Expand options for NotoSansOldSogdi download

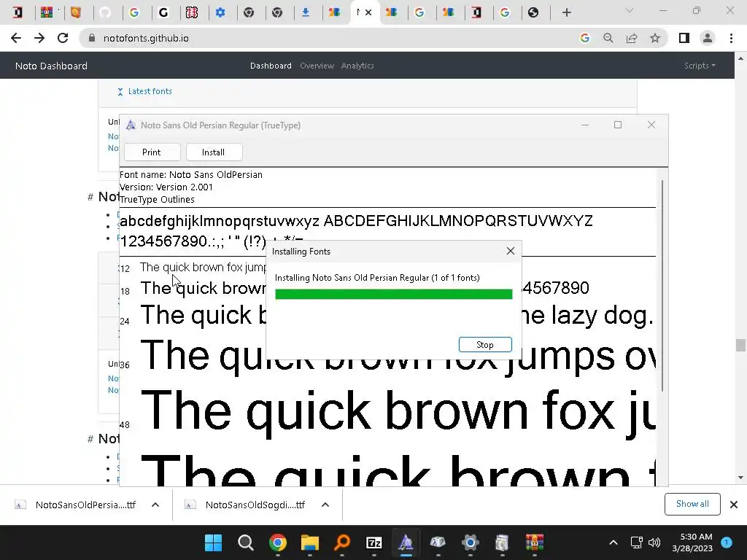pos(325,505)
